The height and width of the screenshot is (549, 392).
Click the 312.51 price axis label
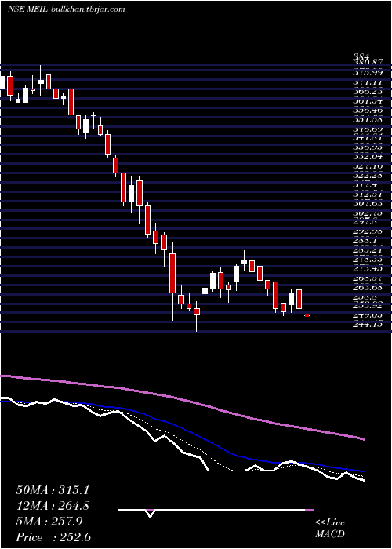coord(368,195)
